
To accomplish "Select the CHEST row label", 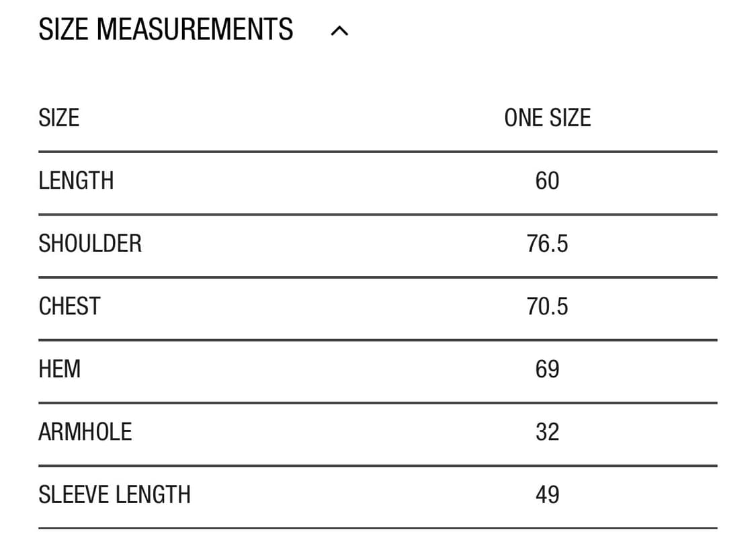I will (69, 306).
